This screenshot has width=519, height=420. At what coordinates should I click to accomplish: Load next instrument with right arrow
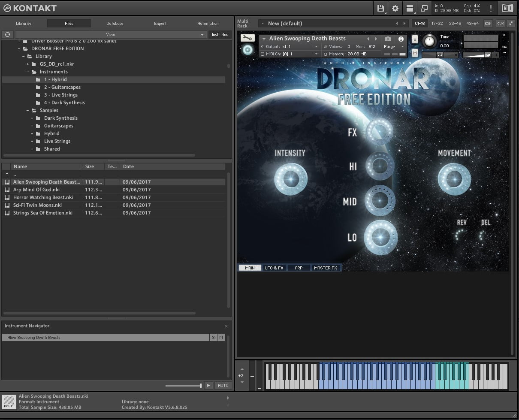pos(376,39)
